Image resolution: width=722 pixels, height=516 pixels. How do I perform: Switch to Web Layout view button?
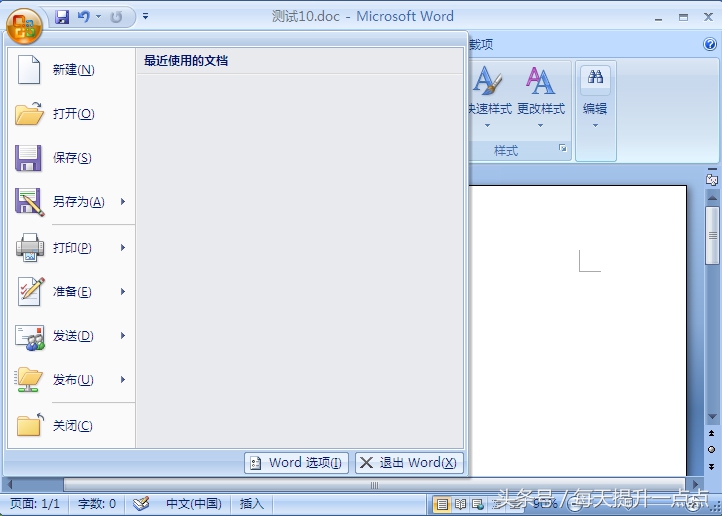click(477, 504)
